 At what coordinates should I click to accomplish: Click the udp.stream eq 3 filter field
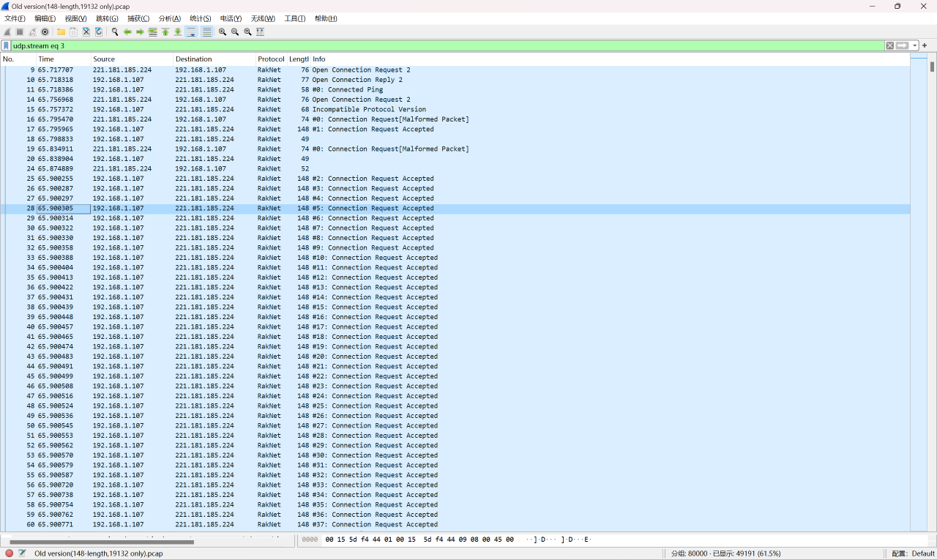[439, 45]
